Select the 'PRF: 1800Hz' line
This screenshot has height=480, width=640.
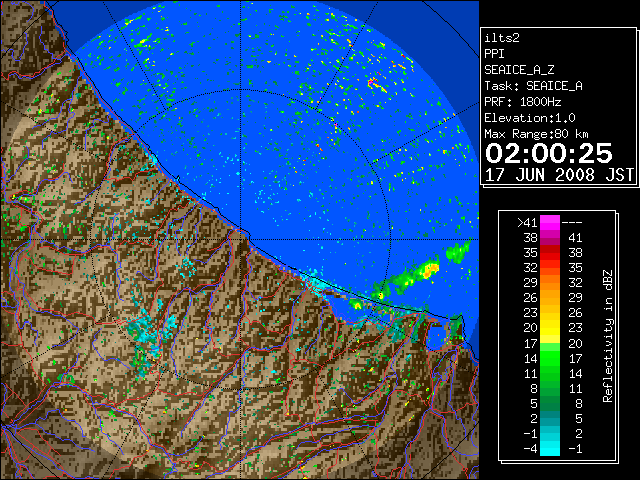point(522,102)
